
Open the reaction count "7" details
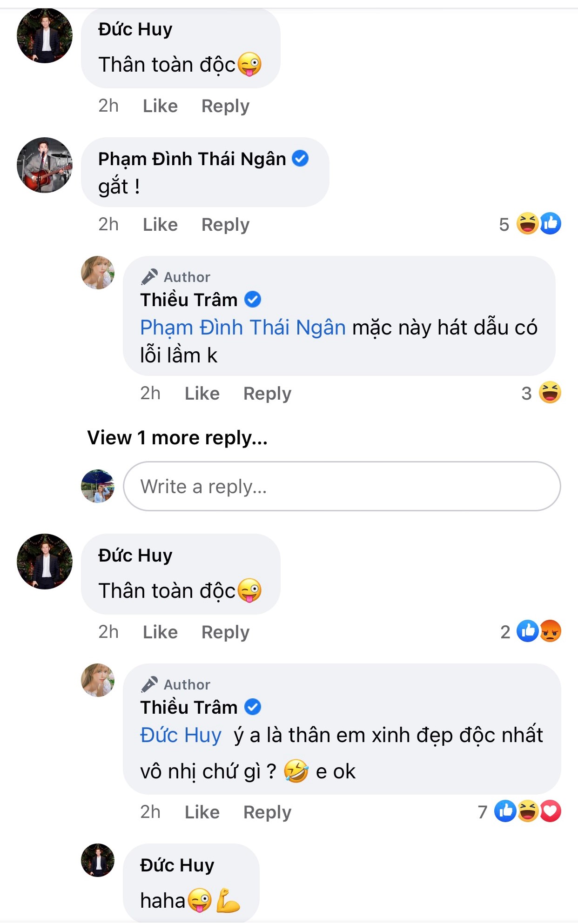(x=483, y=812)
